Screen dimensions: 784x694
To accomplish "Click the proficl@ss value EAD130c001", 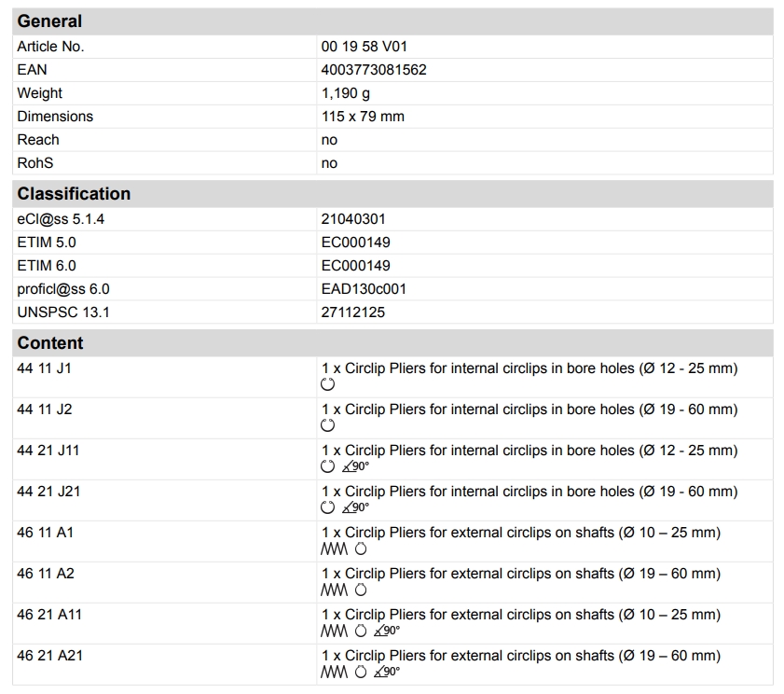I will click(364, 289).
